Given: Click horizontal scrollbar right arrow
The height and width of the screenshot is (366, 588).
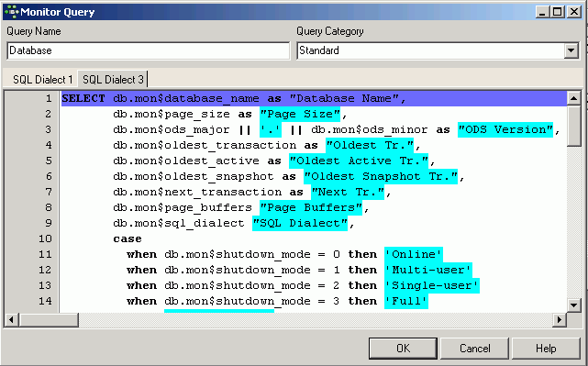Looking at the screenshot, I should [560, 320].
